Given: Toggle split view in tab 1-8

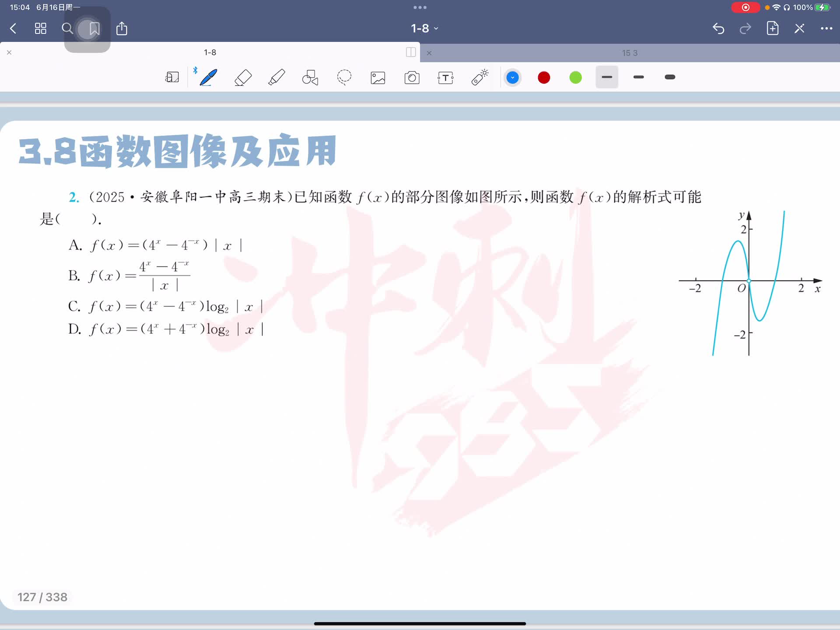Looking at the screenshot, I should pos(410,52).
